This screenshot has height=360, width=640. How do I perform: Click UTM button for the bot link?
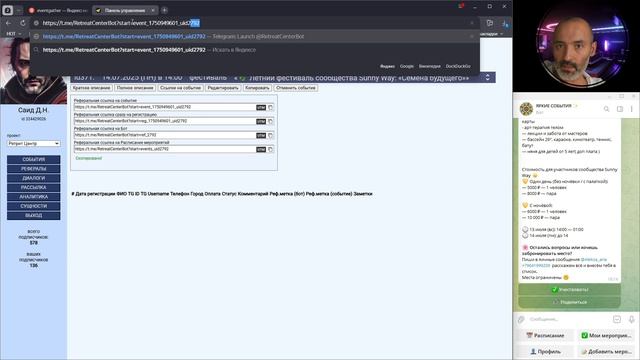[x=261, y=136]
